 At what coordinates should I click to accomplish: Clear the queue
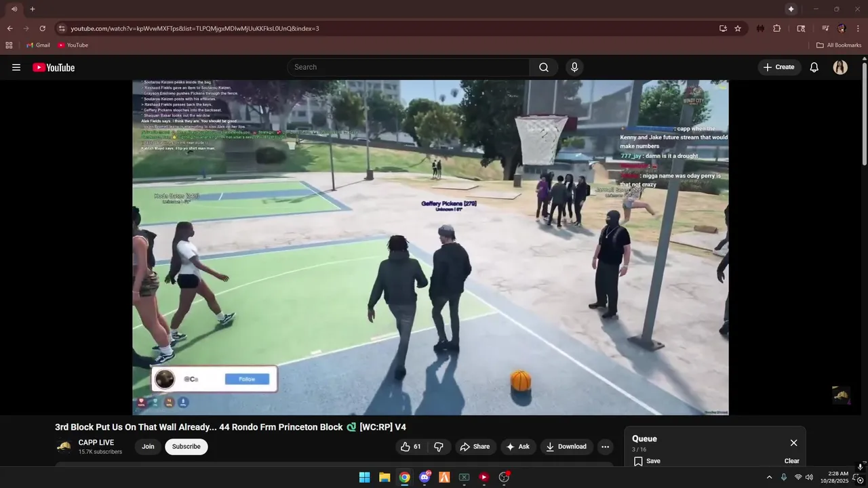pos(791,461)
